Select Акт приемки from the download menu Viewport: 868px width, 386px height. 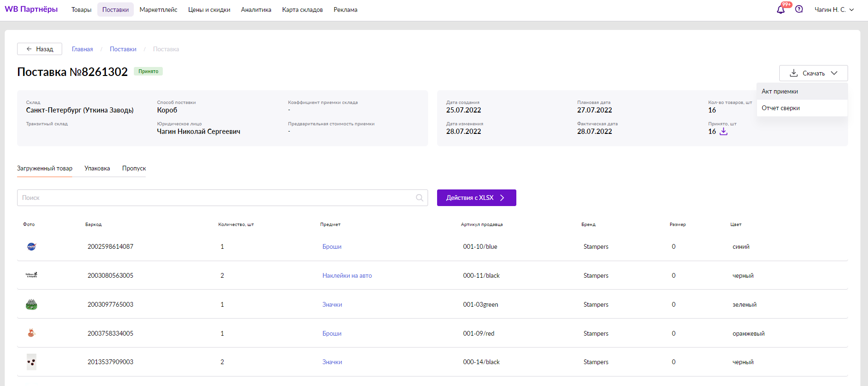coord(780,92)
